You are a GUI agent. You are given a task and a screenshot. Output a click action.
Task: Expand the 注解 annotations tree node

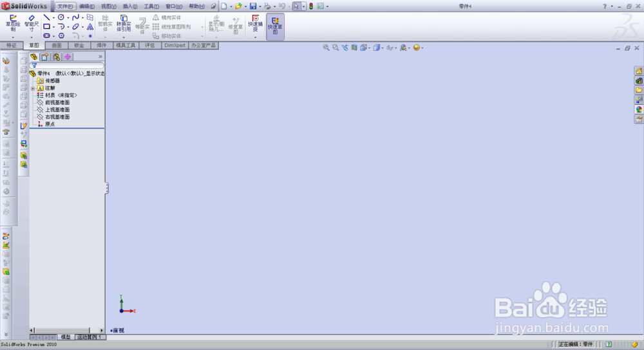click(x=33, y=88)
